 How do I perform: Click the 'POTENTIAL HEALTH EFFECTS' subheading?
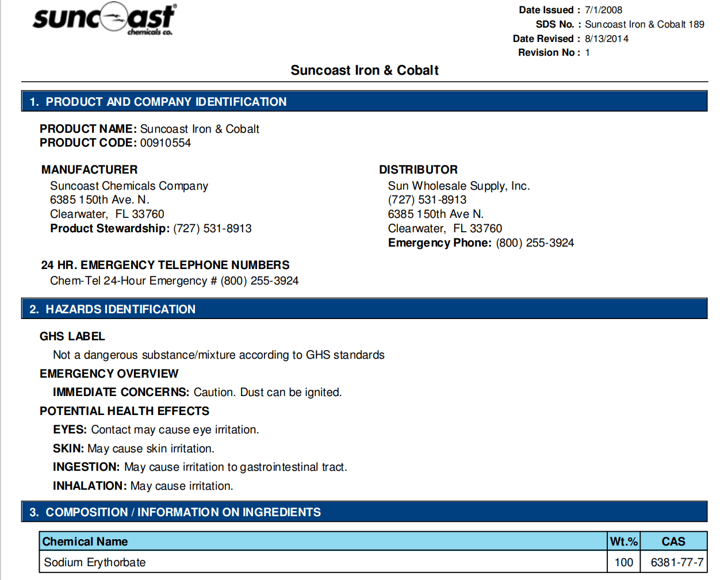(x=124, y=411)
